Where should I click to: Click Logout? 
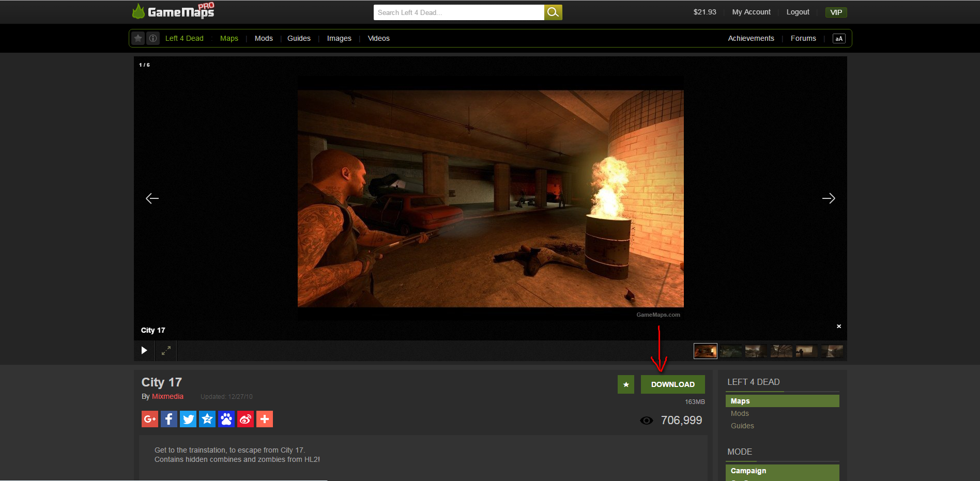(798, 12)
